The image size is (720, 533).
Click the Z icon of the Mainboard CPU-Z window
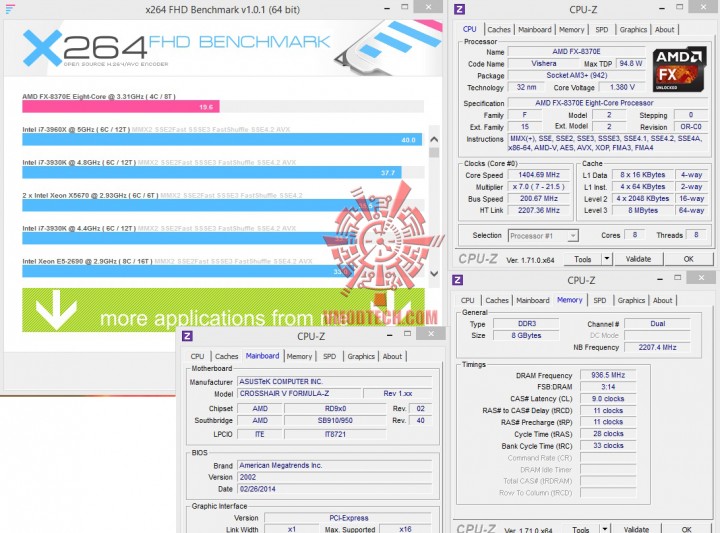pyautogui.click(x=187, y=336)
